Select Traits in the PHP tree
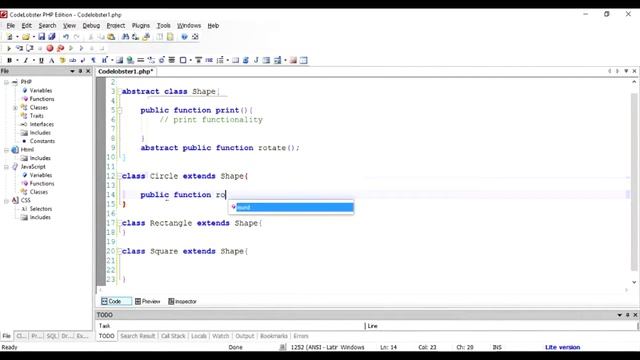This screenshot has height=360, width=640. pos(36,116)
